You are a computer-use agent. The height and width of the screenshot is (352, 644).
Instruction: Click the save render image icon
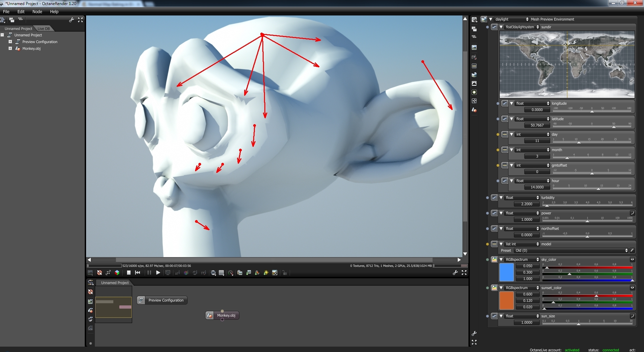click(x=90, y=273)
